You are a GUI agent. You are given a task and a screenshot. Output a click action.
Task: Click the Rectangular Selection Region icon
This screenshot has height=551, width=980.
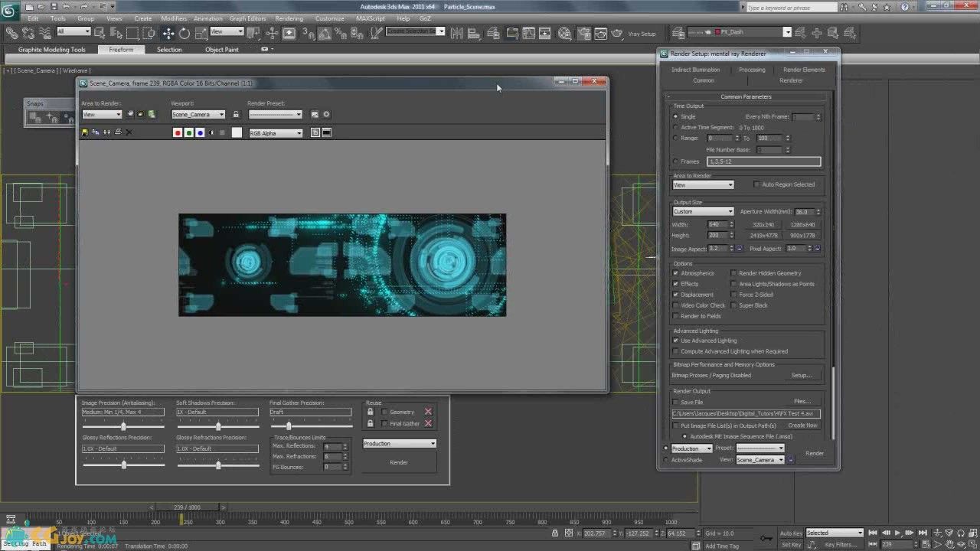pos(132,34)
